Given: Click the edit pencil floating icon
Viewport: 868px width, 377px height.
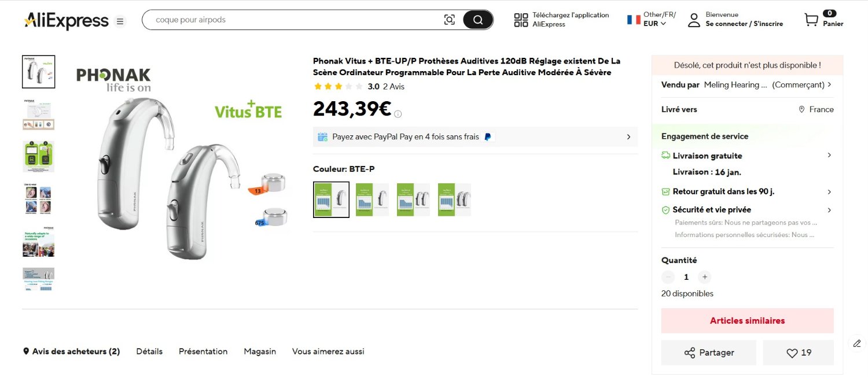Looking at the screenshot, I should tap(857, 343).
